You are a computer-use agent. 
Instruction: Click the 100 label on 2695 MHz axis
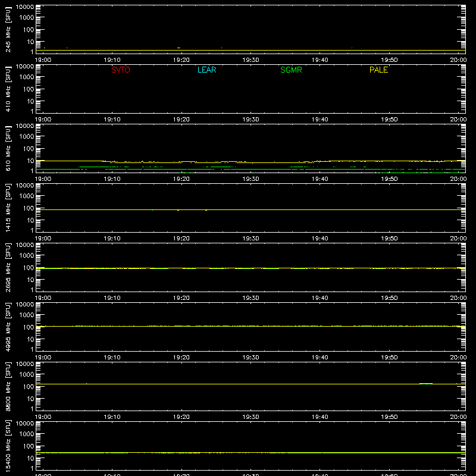point(29,268)
